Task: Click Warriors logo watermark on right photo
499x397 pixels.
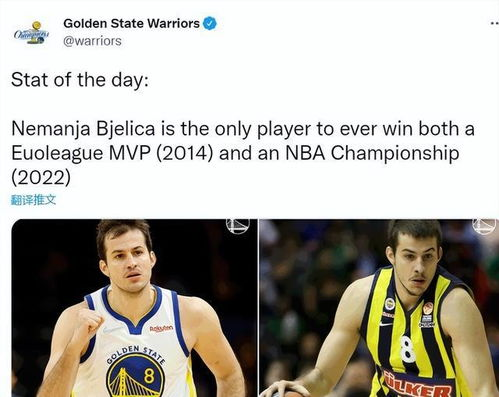Action: tap(484, 226)
